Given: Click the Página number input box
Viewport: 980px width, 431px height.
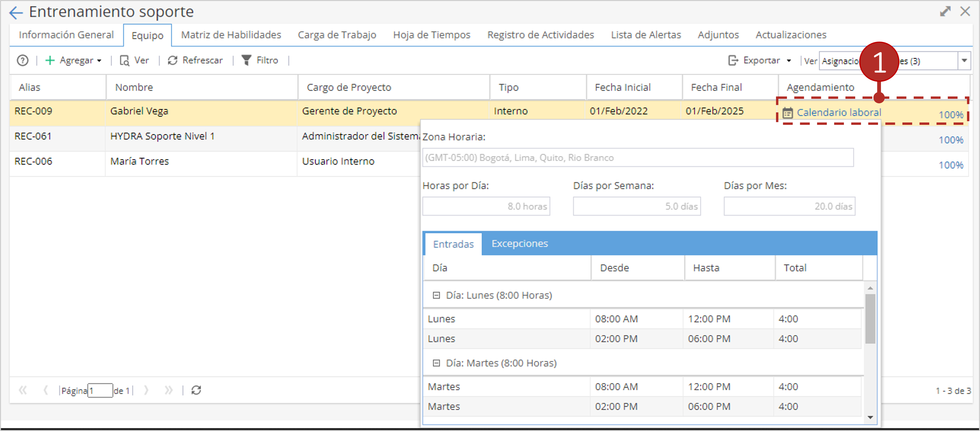Looking at the screenshot, I should pos(100,390).
